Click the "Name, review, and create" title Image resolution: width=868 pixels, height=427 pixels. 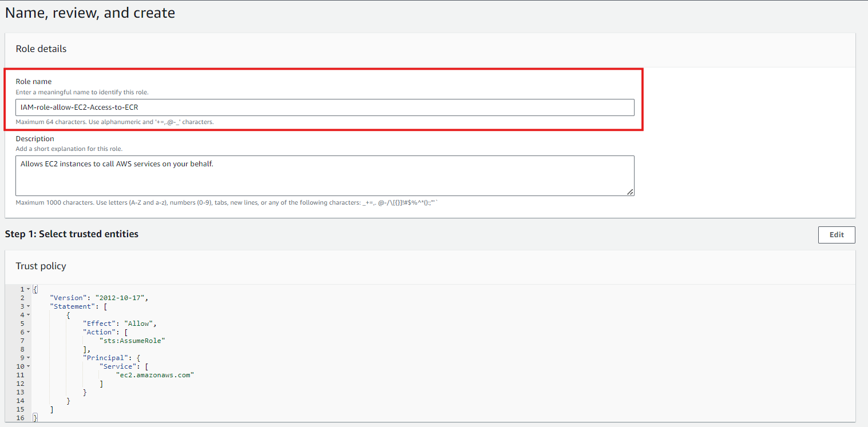[90, 13]
